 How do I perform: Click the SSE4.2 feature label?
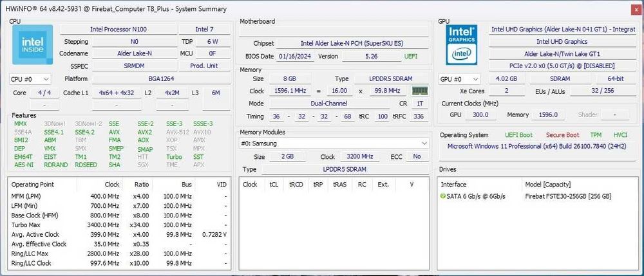pyautogui.click(x=84, y=132)
